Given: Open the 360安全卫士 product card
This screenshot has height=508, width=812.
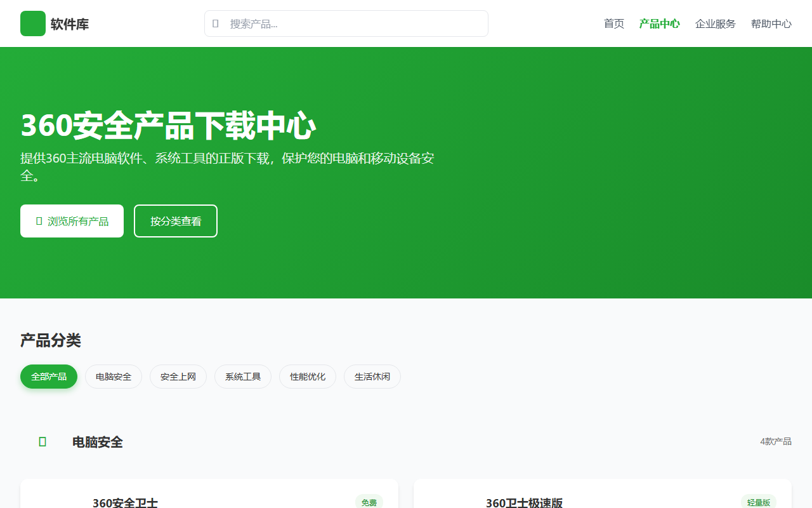Looking at the screenshot, I should (209, 494).
